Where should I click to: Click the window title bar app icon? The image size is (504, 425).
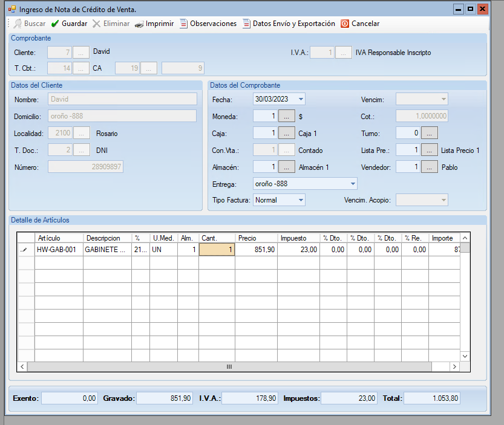coord(12,9)
